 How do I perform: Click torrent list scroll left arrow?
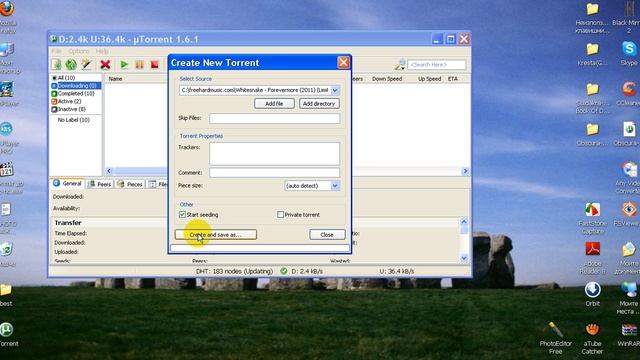(x=109, y=171)
